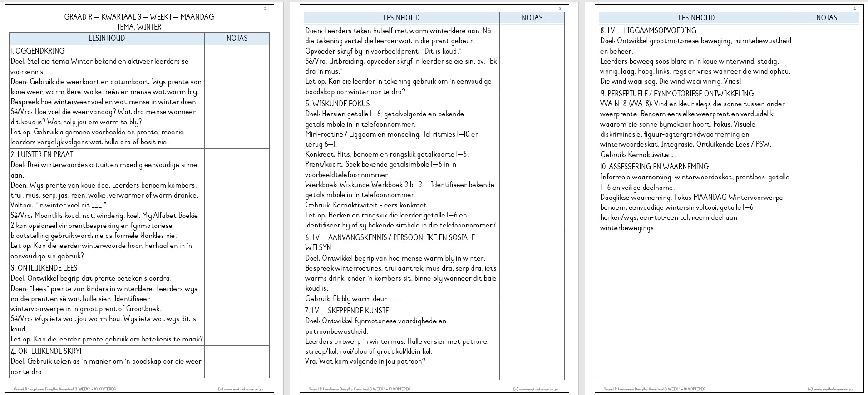Click the LESINHOUD header on the right page
The height and width of the screenshot is (395, 868).
(x=696, y=18)
